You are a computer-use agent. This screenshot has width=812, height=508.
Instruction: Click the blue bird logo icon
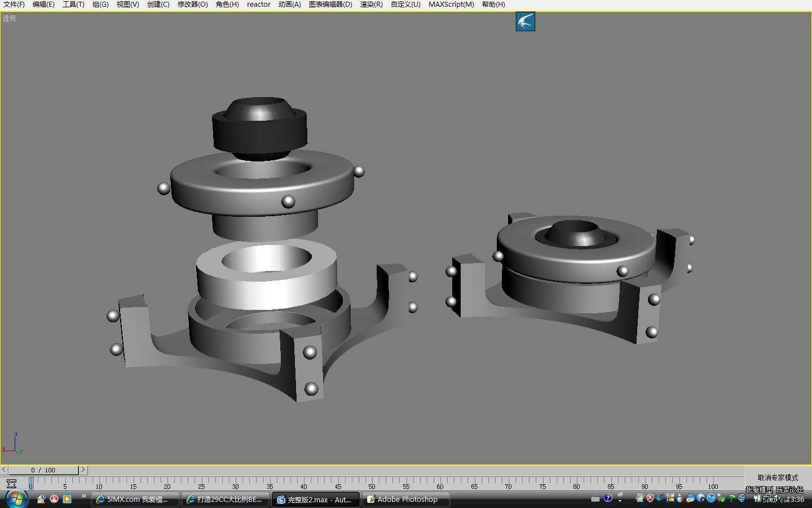525,22
